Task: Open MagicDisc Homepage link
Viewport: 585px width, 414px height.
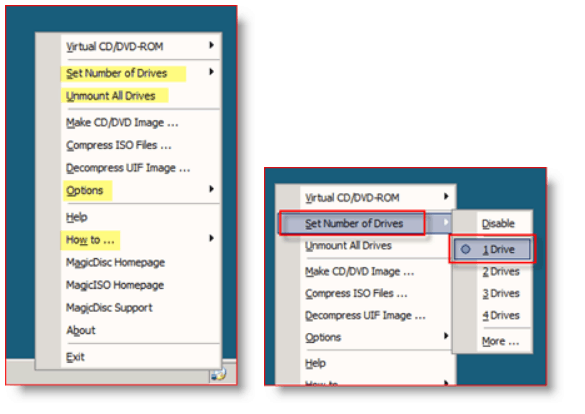Action: [116, 263]
